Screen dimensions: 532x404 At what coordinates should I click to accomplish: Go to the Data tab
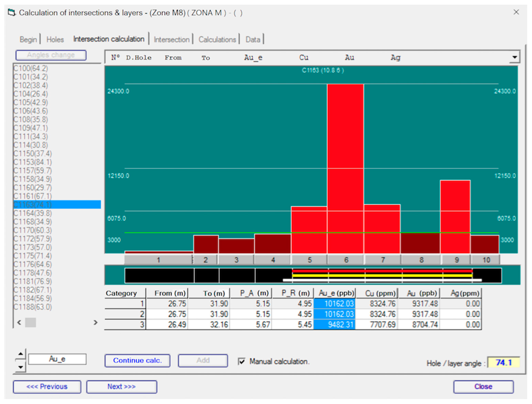click(x=253, y=39)
